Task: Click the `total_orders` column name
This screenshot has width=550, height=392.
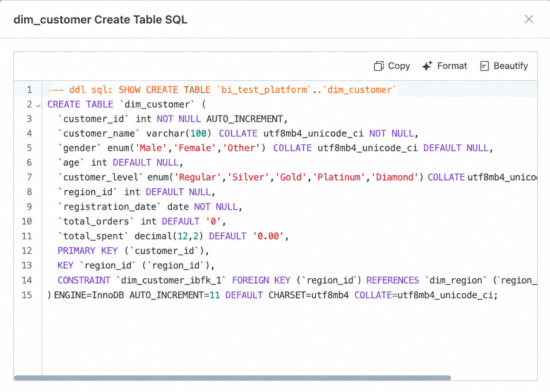Action: click(x=96, y=221)
